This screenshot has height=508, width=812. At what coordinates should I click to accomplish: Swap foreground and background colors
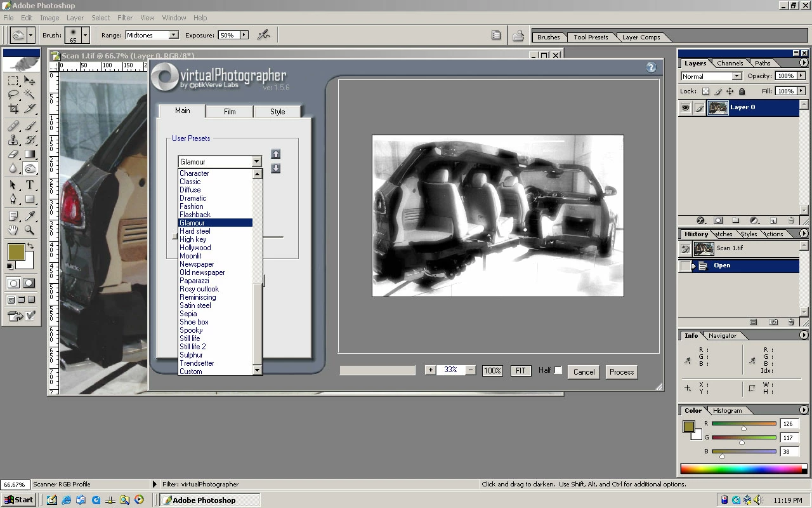coord(30,246)
